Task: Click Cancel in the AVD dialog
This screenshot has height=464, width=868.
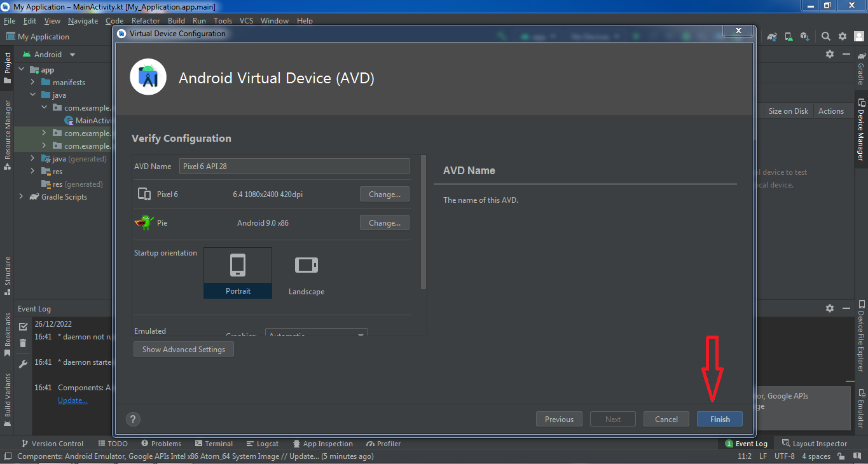Action: (x=666, y=419)
